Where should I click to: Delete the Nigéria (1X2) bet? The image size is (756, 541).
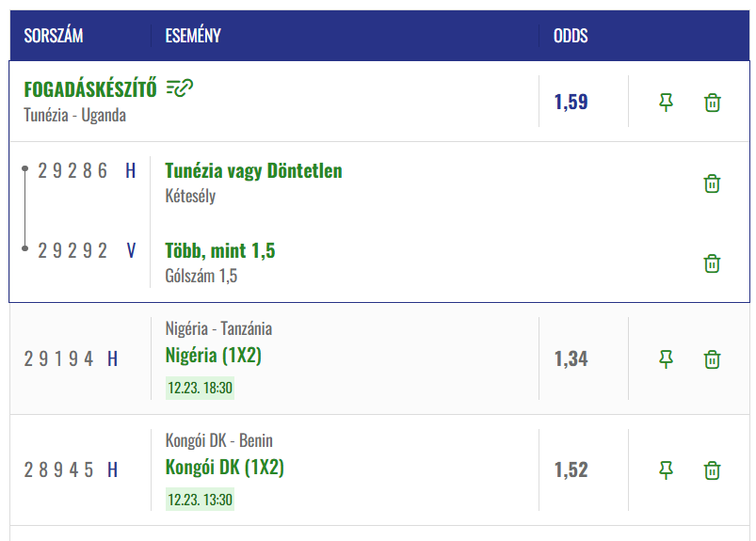tap(713, 358)
